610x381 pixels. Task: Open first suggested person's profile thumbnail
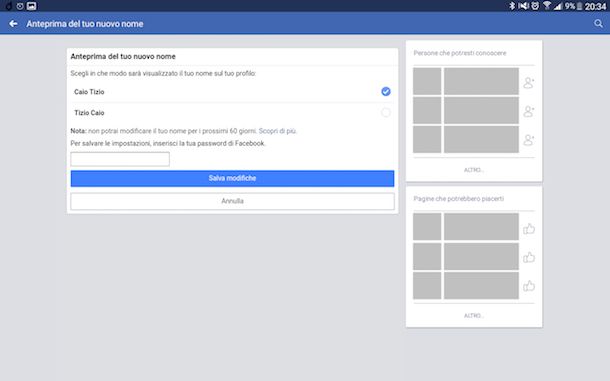click(x=427, y=81)
